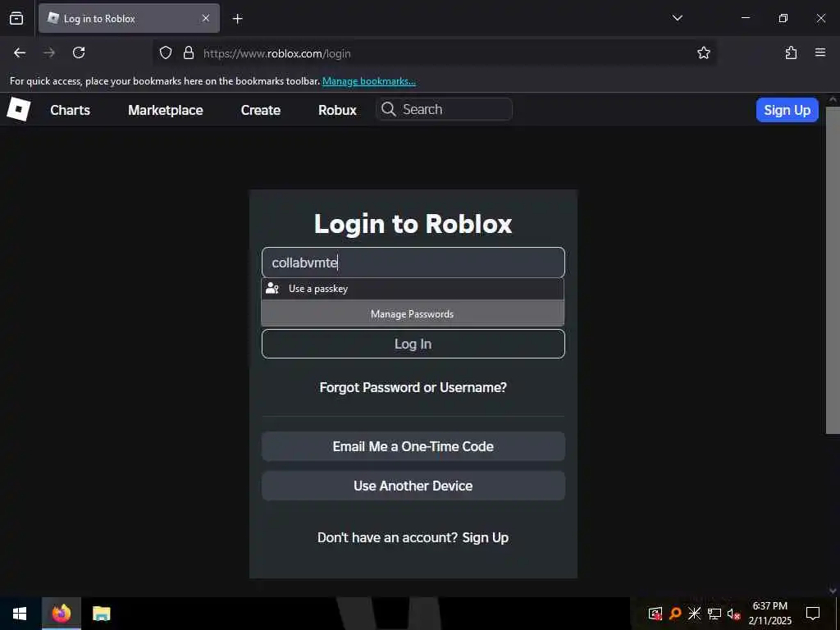Choose Use a passkey option

[413, 289]
